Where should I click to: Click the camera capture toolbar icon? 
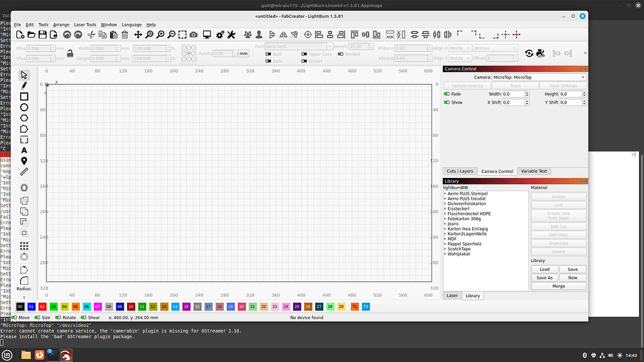pyautogui.click(x=194, y=35)
